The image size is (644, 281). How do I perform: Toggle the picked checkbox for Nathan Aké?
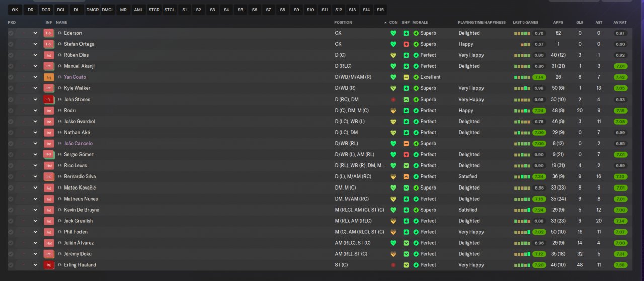(x=11, y=133)
